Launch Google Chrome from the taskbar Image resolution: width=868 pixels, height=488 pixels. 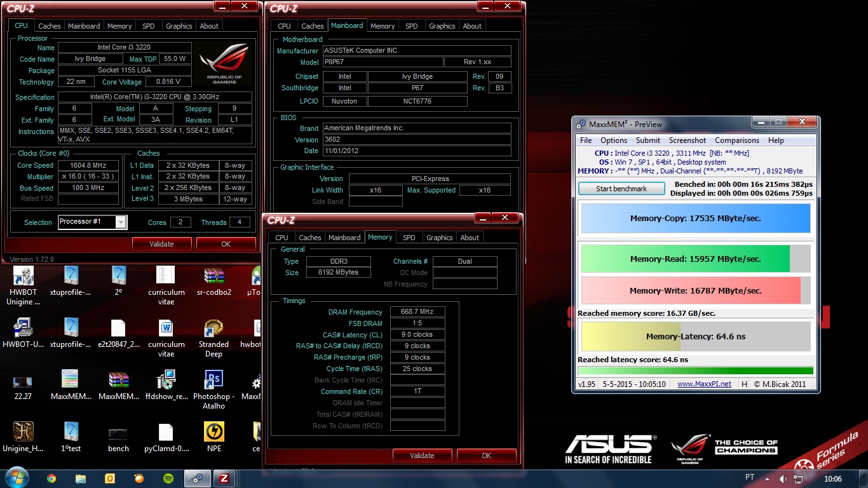pos(51,478)
